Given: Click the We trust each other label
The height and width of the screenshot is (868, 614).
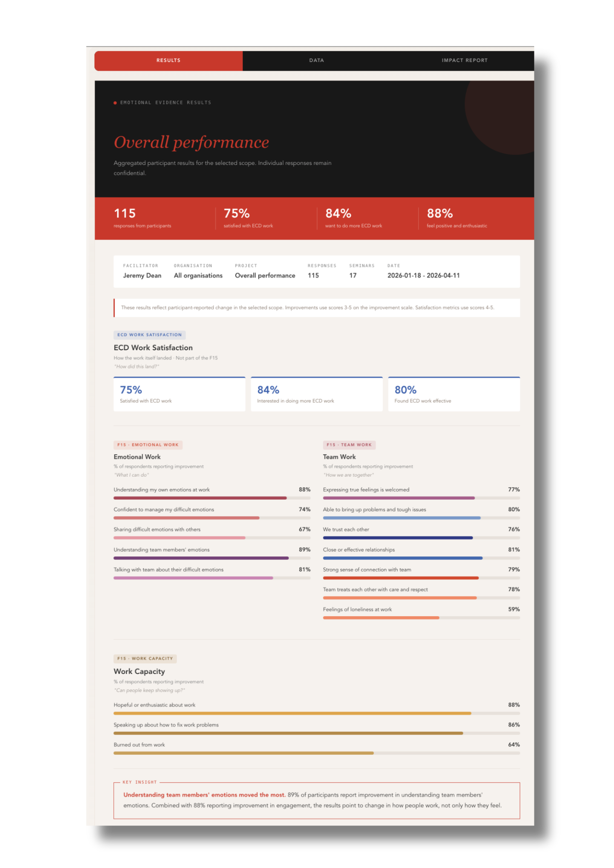Looking at the screenshot, I should click(x=346, y=529).
